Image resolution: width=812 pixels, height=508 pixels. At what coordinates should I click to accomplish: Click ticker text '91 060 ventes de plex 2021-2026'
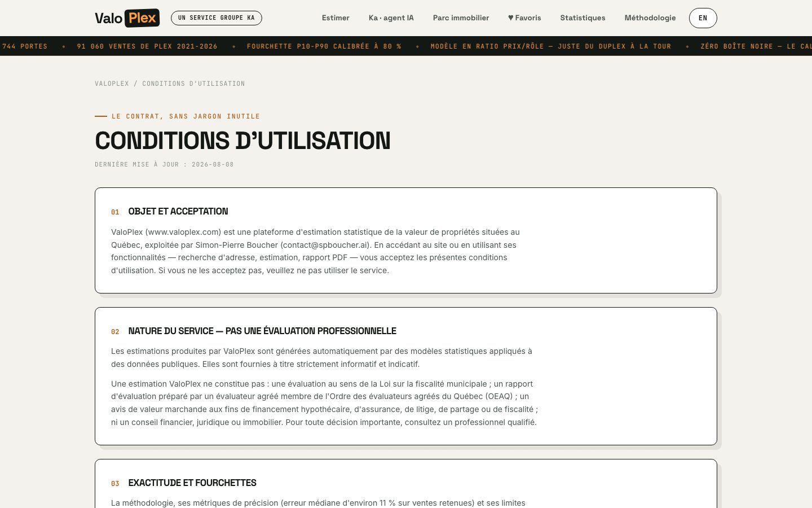pos(147,46)
